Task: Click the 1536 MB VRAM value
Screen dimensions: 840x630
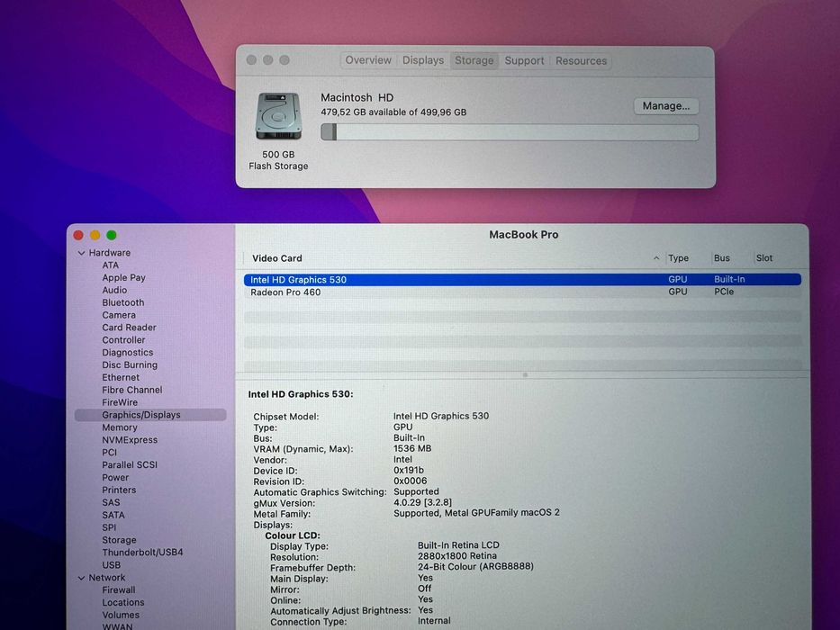Action: tap(412, 448)
